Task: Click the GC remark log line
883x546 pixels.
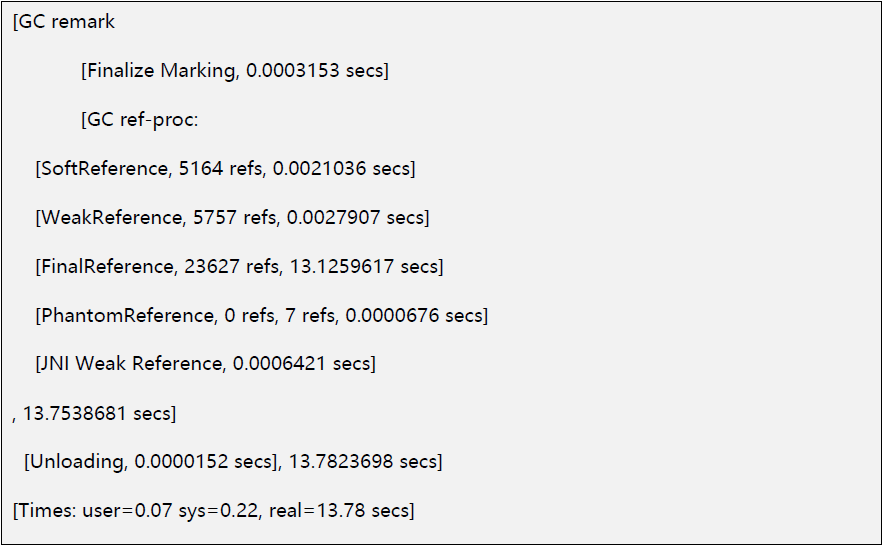Action: click(64, 21)
